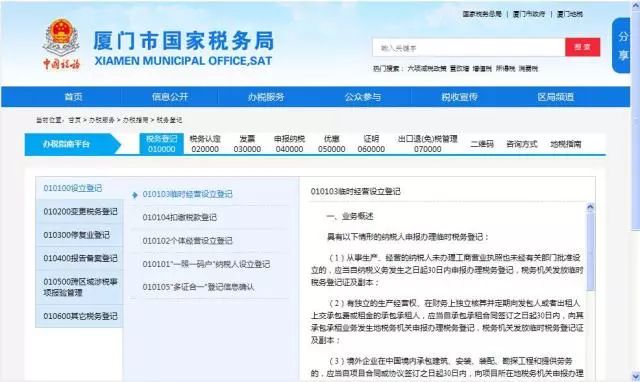Select the 发票 030000 tab
Viewport: 640px width, 382px height.
(x=247, y=144)
